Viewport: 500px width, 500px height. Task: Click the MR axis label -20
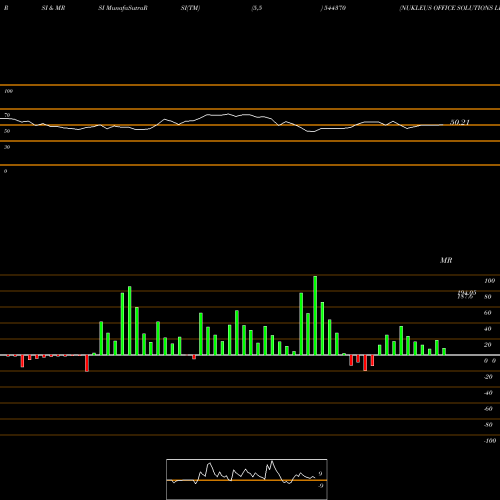click(488, 377)
